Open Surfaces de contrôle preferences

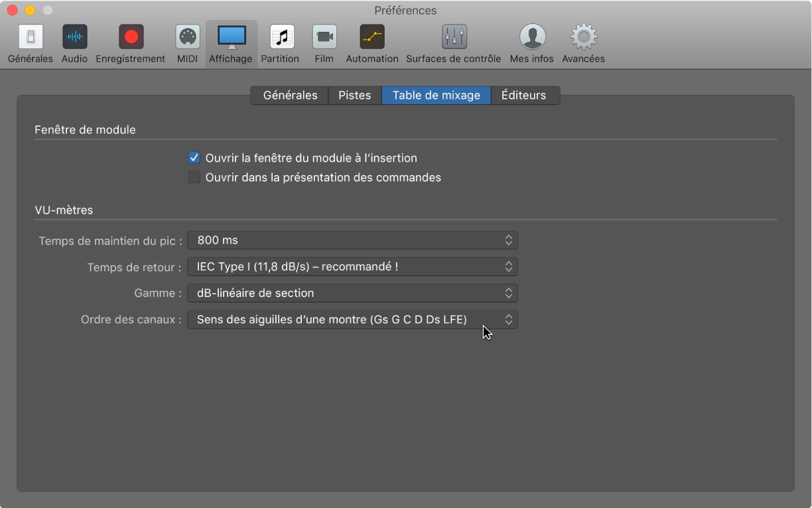pos(454,37)
